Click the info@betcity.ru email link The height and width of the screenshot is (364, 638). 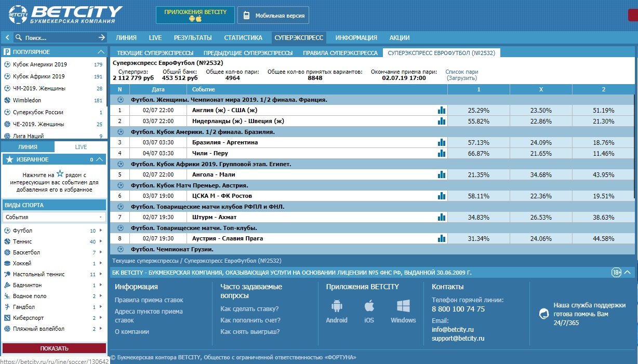[x=453, y=329]
